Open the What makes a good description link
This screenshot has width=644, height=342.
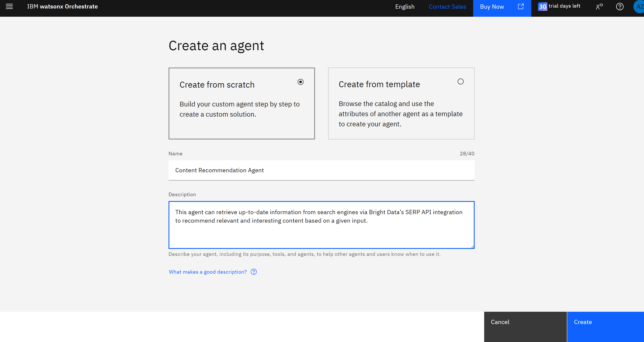point(208,272)
